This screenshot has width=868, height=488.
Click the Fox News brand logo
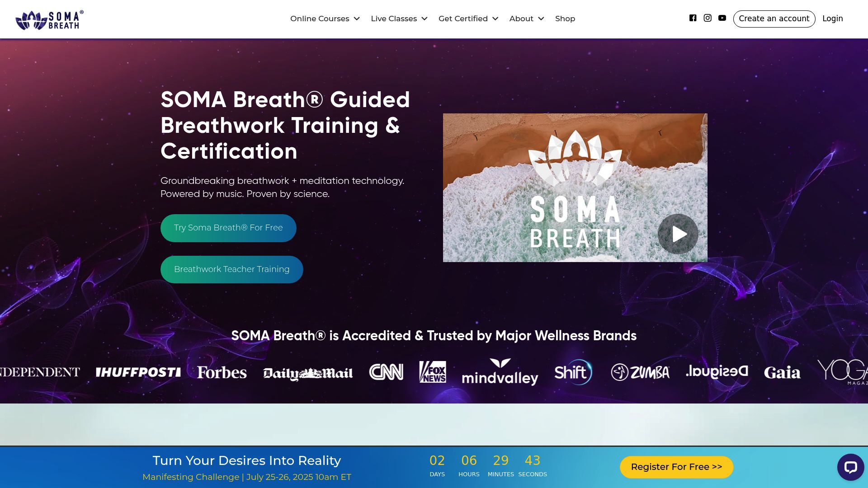coord(433,372)
